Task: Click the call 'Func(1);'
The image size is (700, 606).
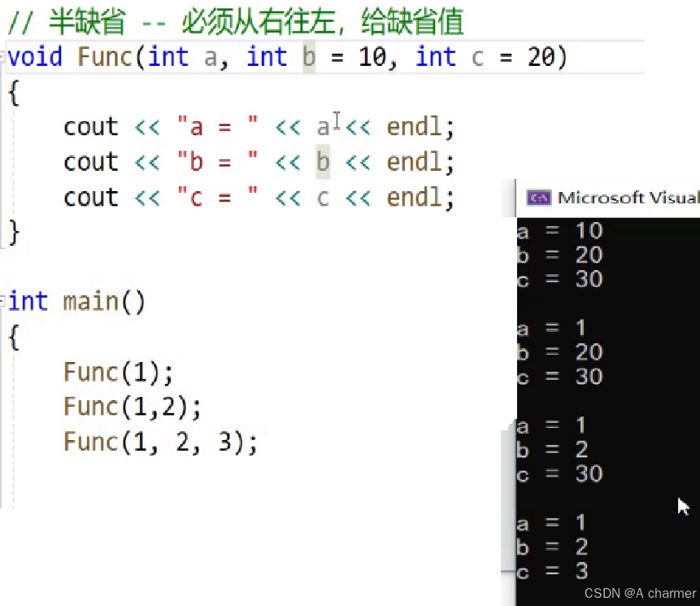Action: click(x=119, y=372)
